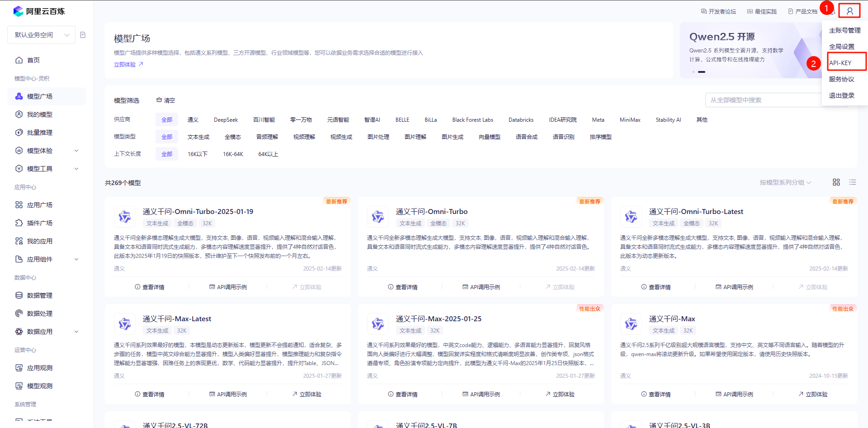Open 按模型系列分组 grouping dropdown
This screenshot has width=868, height=428.
click(x=785, y=183)
